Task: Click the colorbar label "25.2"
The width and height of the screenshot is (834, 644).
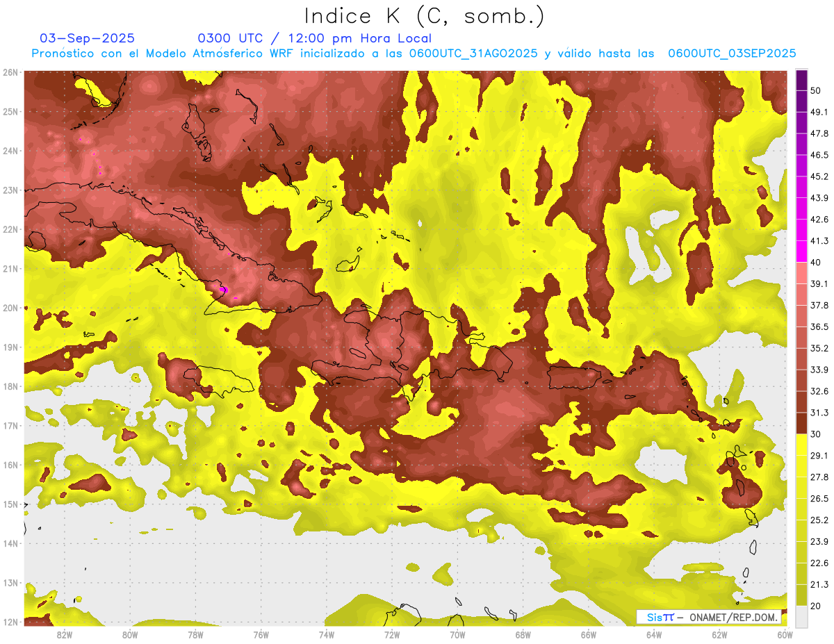Action: pyautogui.click(x=819, y=520)
